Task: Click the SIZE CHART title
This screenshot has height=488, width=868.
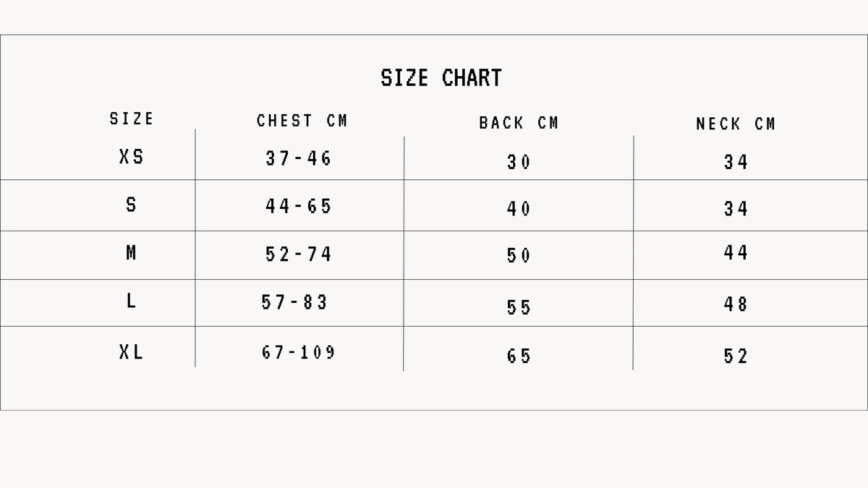Action: [x=441, y=78]
